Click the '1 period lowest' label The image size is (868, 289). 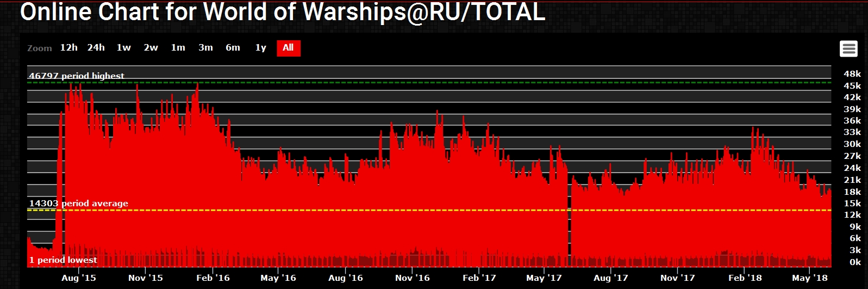click(x=63, y=260)
